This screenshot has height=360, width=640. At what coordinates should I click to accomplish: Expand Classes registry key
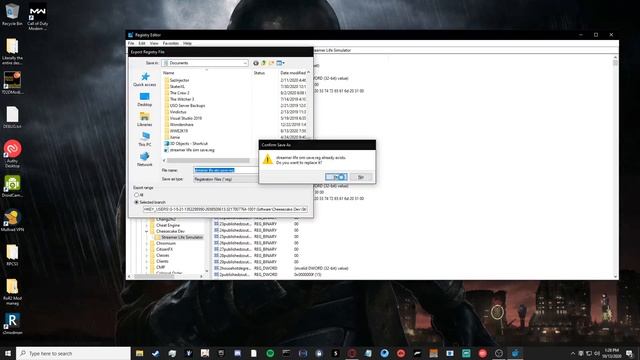(147, 255)
